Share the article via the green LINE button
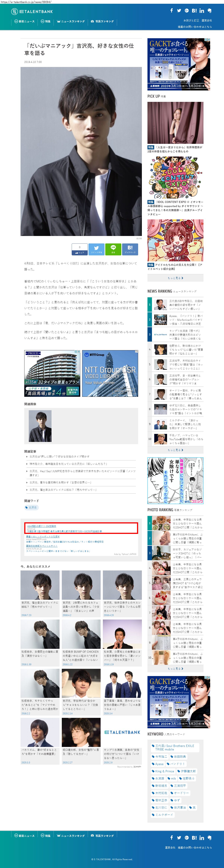The image size is (224, 868). point(113,249)
